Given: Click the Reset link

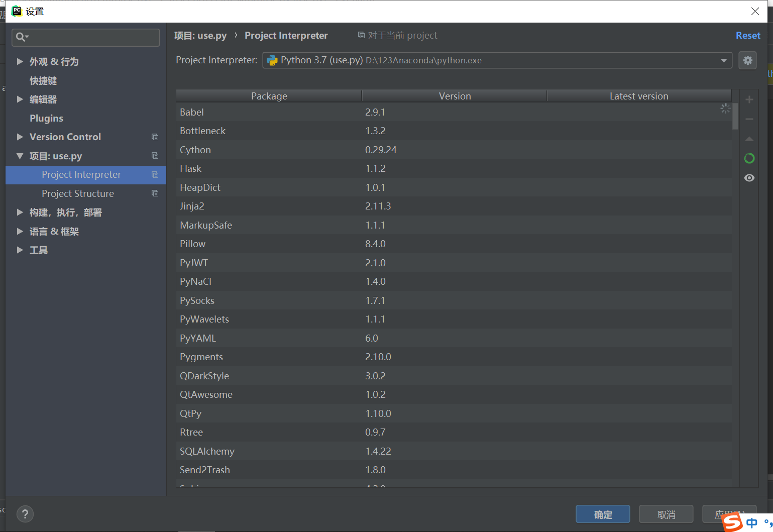Looking at the screenshot, I should (x=748, y=35).
